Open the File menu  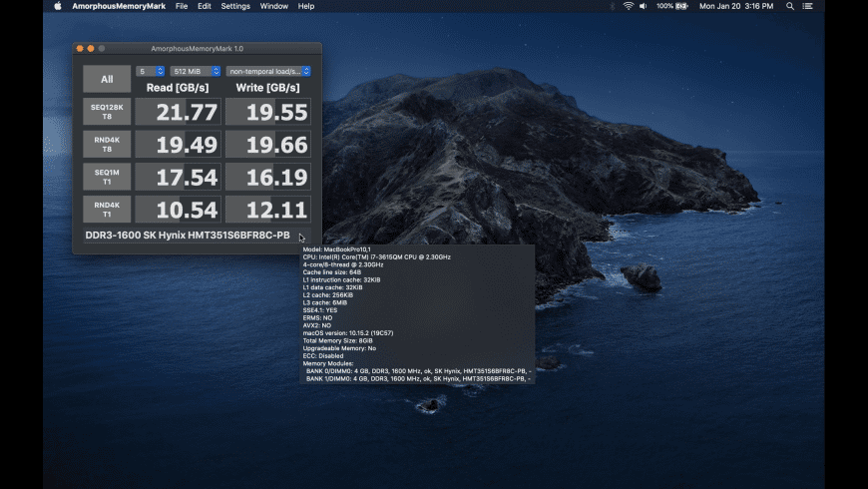click(182, 6)
